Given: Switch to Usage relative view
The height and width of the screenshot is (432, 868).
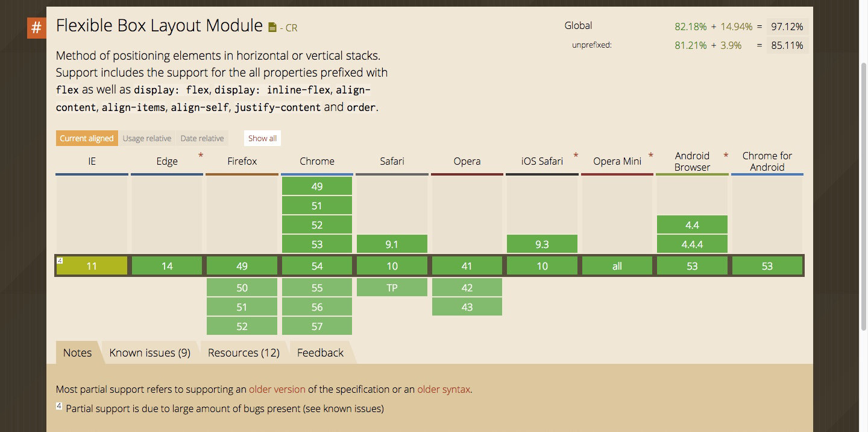Looking at the screenshot, I should click(x=147, y=138).
